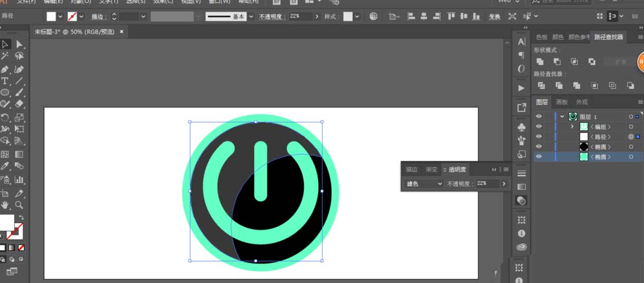
Task: Swap fill and stroke arrows in toolbox
Action: point(21,217)
